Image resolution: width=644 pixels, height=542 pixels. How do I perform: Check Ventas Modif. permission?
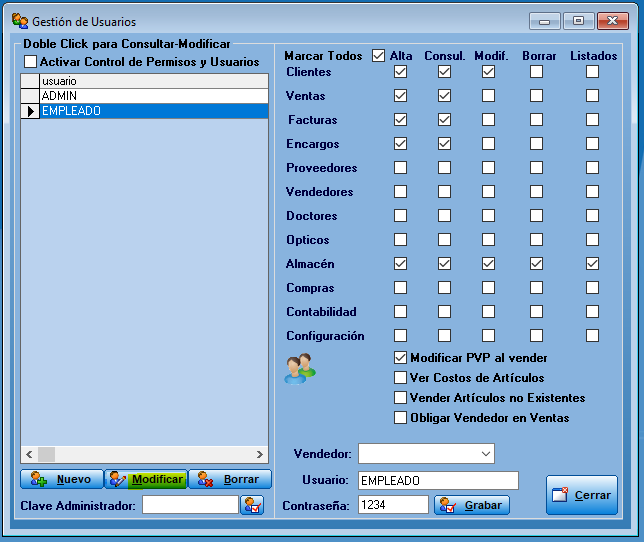click(x=488, y=96)
